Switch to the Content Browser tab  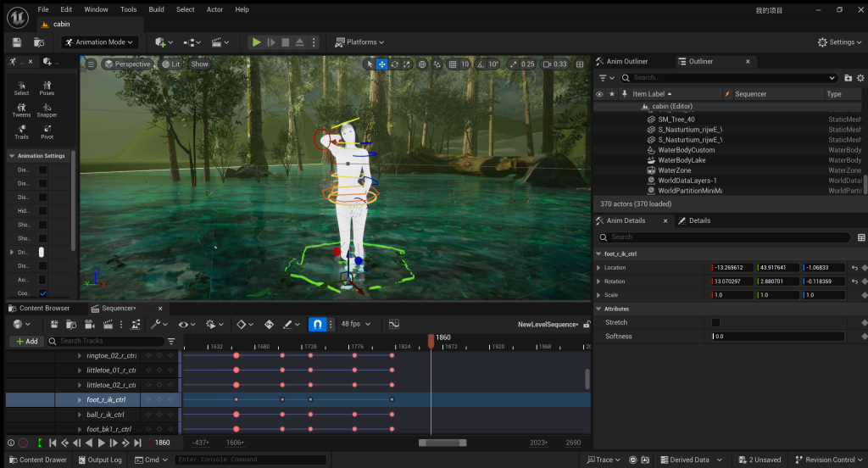pos(42,309)
